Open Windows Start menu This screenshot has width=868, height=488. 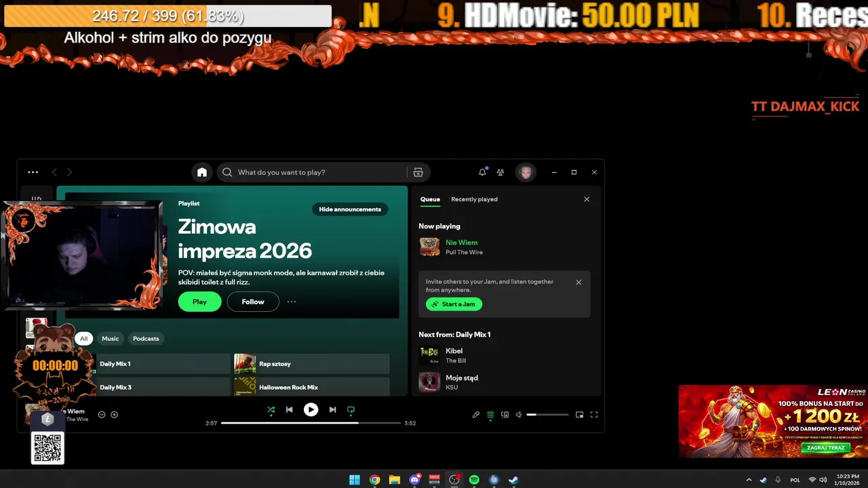355,480
